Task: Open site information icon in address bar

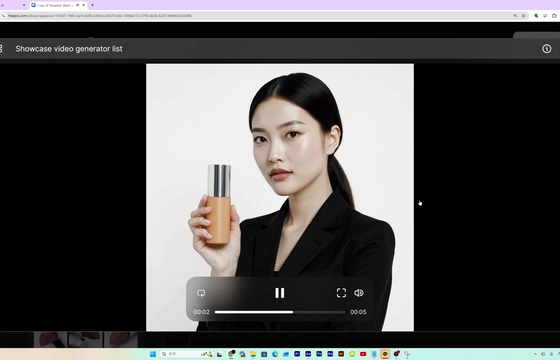Action: [4, 16]
